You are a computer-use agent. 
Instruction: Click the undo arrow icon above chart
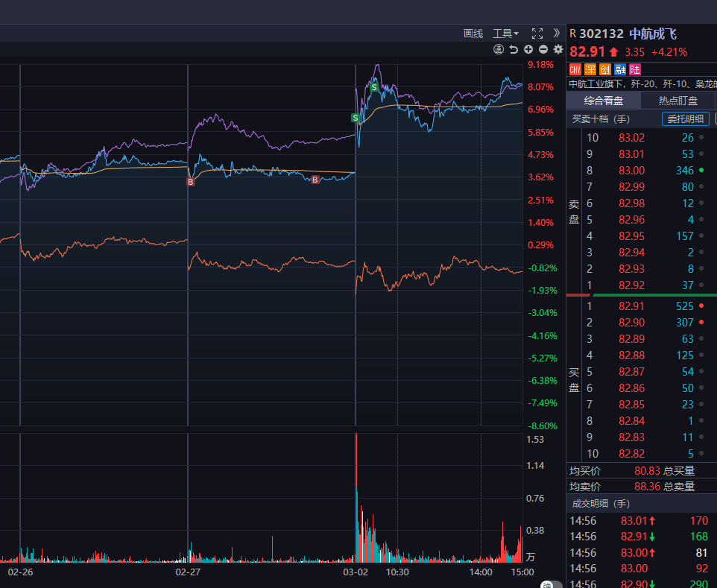(x=514, y=49)
